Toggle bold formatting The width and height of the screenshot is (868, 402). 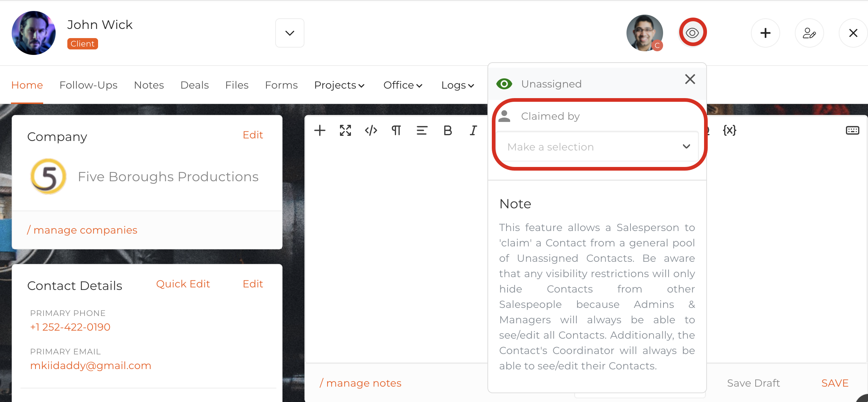pyautogui.click(x=448, y=130)
